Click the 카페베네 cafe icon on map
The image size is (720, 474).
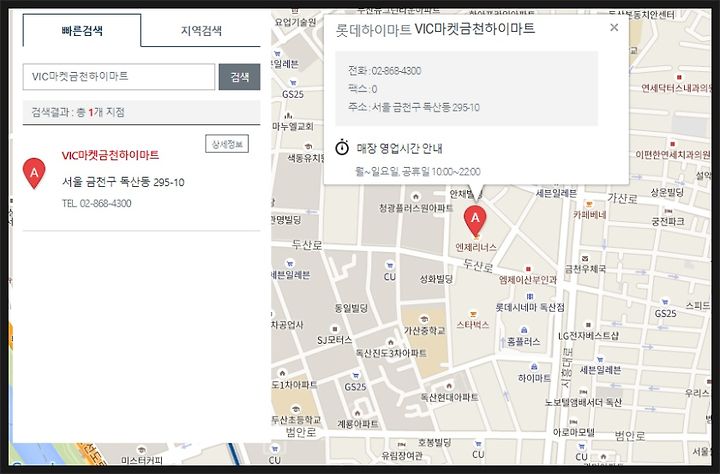pos(588,204)
